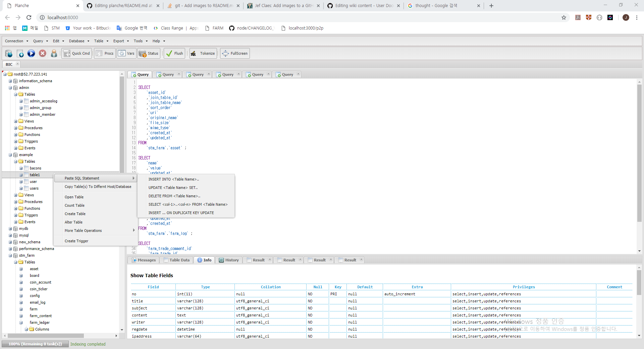Open user manager person icon
644x349 pixels.
(x=54, y=53)
